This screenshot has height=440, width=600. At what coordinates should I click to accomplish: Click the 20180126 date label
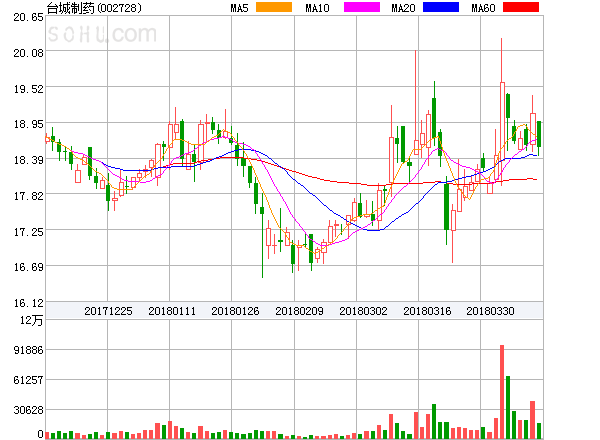[235, 311]
